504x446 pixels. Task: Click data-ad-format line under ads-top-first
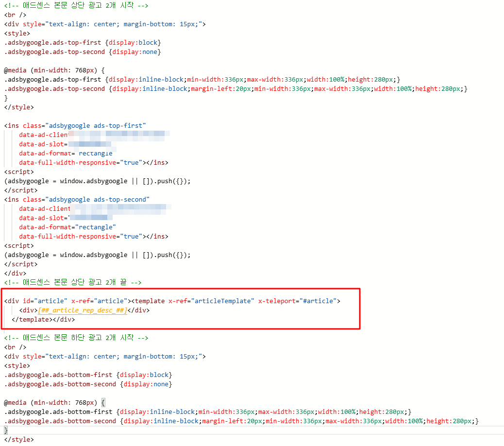pyautogui.click(x=66, y=154)
